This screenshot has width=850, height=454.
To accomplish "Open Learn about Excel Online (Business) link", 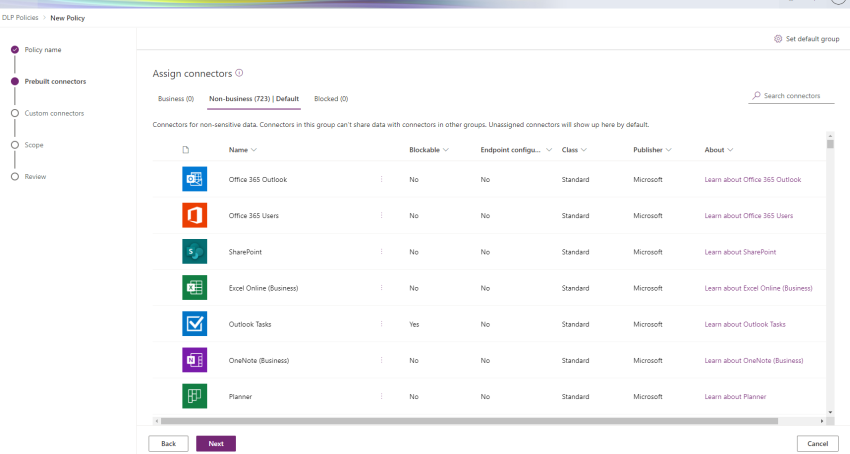I will tap(758, 289).
